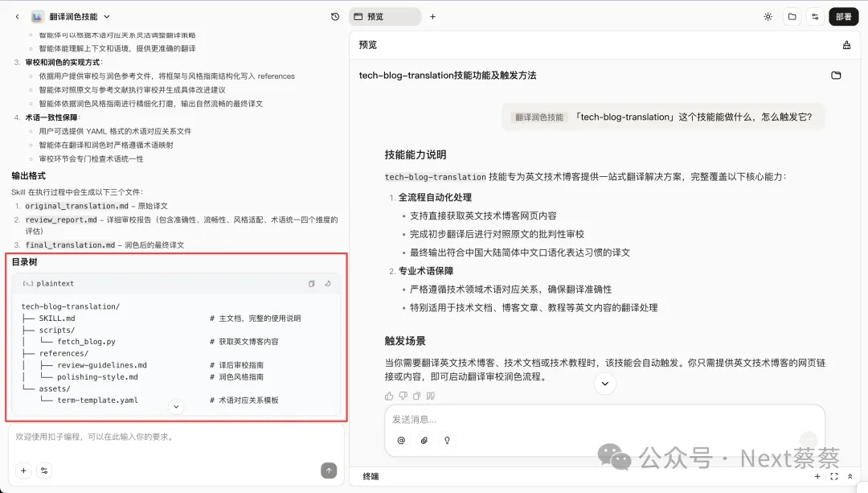Add a new tab with plus button
The width and height of the screenshot is (868, 493).
coord(432,16)
